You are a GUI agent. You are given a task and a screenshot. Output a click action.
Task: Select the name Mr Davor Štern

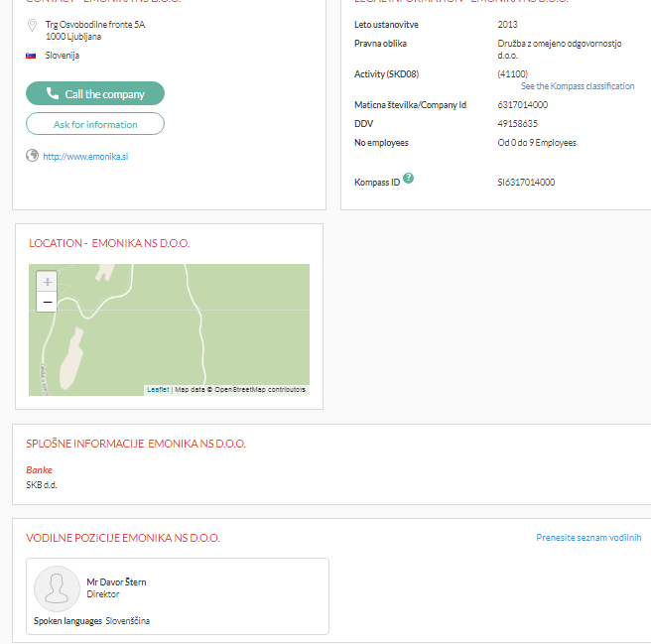point(116,582)
